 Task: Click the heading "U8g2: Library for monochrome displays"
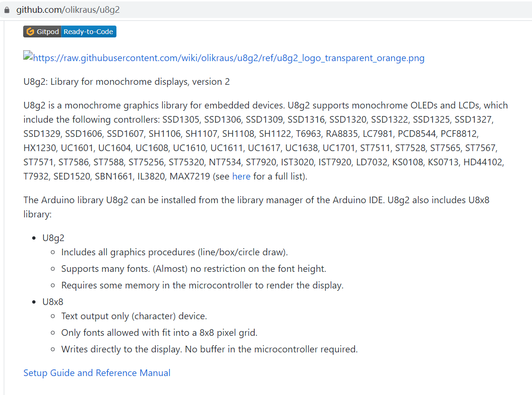[x=126, y=81]
